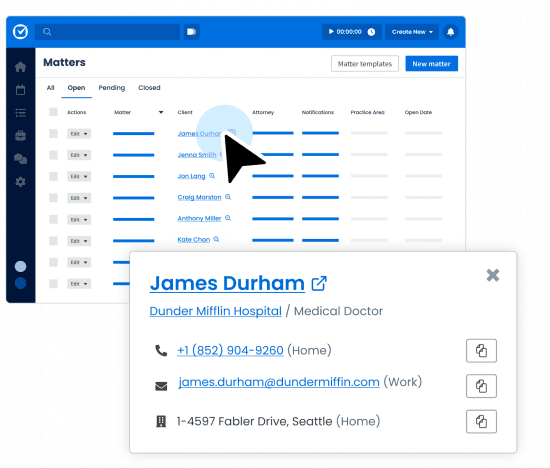Click the Attorney column header

pos(263,112)
